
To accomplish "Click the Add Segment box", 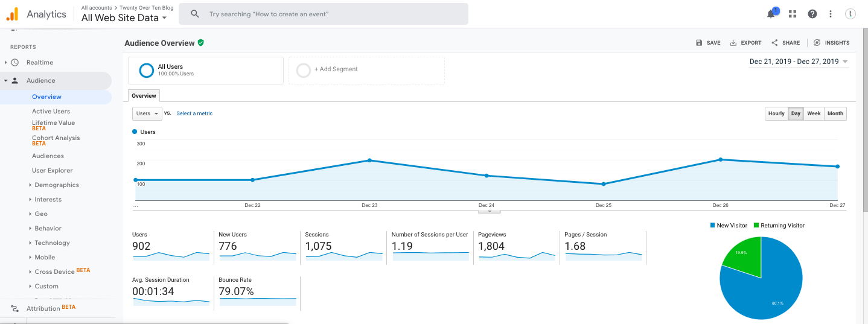I will coord(366,70).
